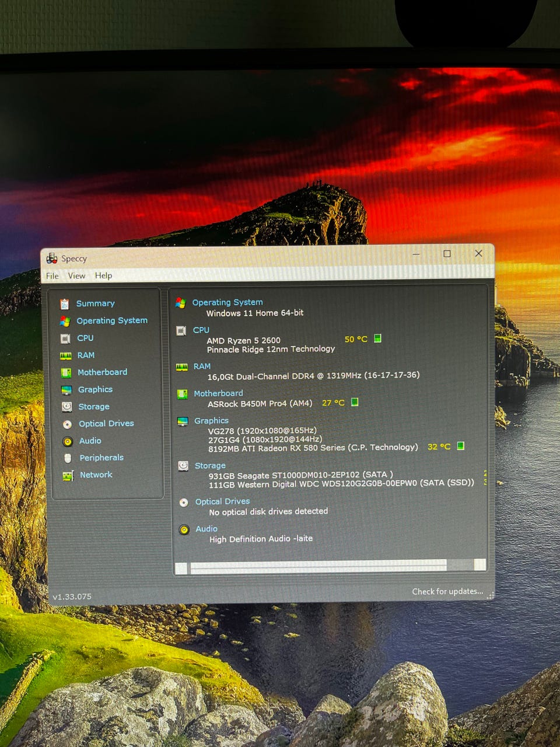Click the green motherboard temperature indicator icon

355,402
